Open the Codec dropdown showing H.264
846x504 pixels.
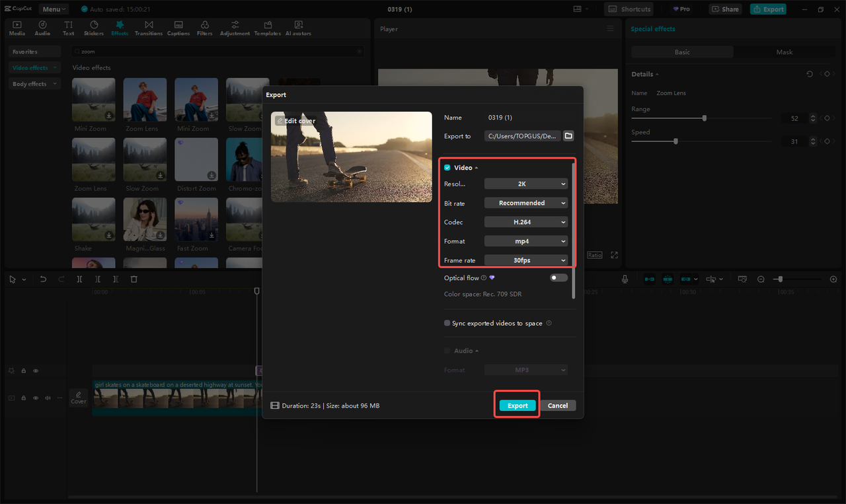coord(525,221)
